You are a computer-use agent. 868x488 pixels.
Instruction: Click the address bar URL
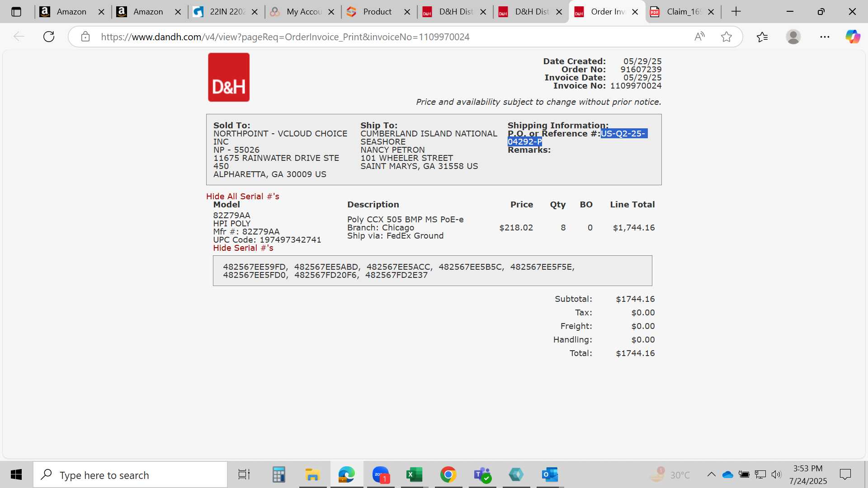tap(285, 37)
